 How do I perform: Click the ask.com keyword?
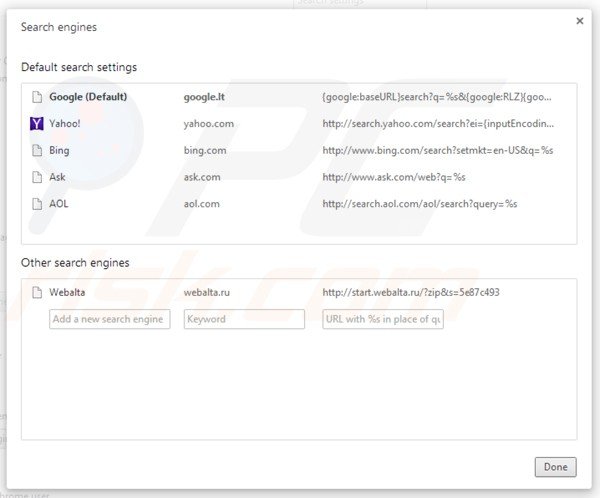[202, 177]
